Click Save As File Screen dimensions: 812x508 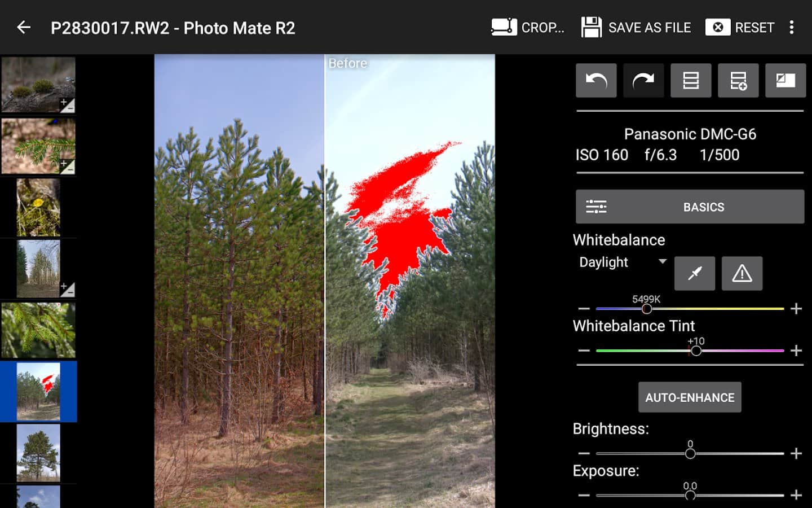(636, 27)
